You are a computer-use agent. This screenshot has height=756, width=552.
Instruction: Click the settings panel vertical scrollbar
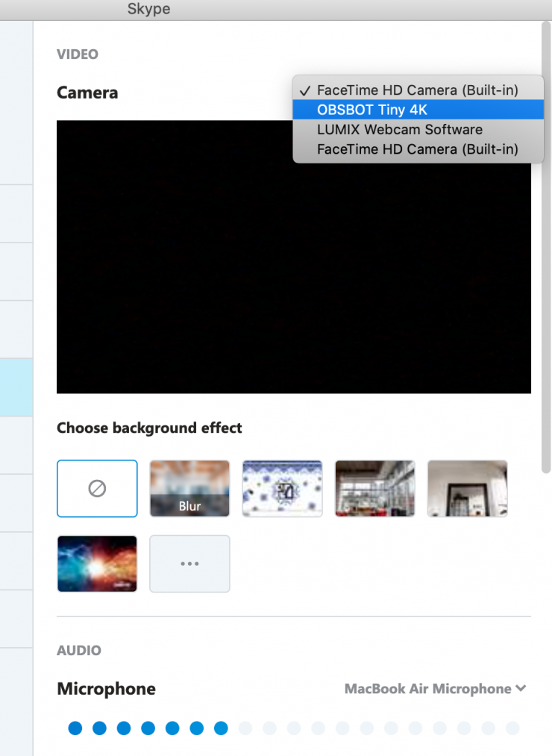[546, 246]
